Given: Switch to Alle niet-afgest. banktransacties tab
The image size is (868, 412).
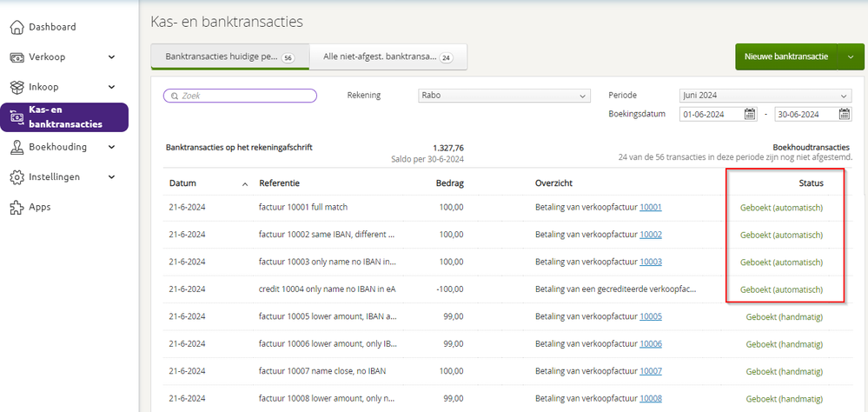Looking at the screenshot, I should [x=388, y=57].
